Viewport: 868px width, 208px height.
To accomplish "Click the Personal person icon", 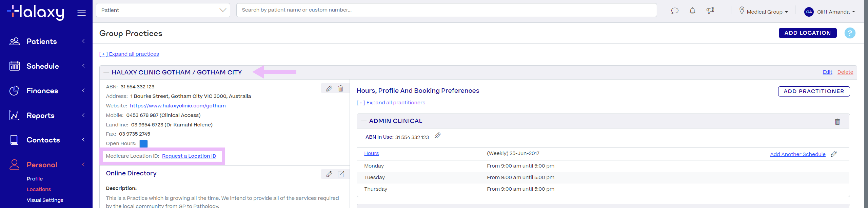I will pyautogui.click(x=15, y=164).
